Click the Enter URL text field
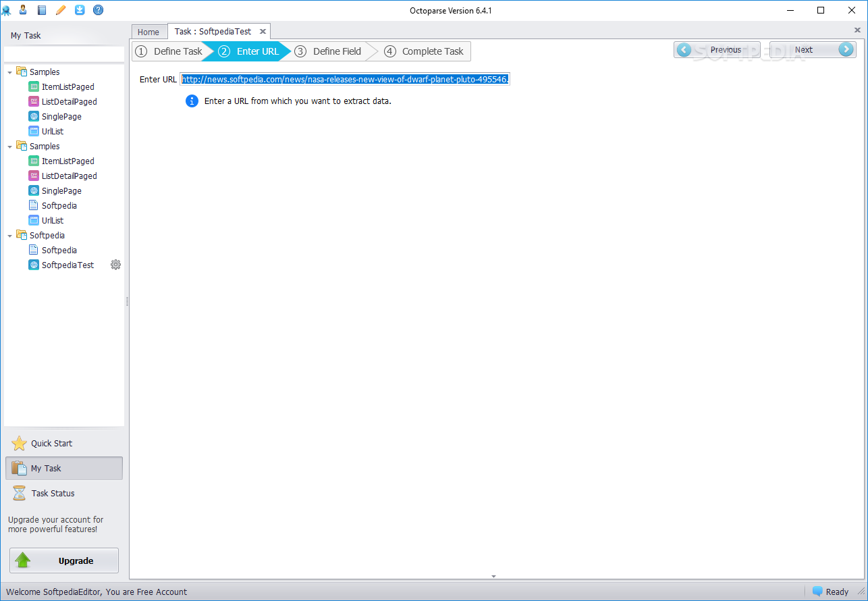 coord(345,79)
